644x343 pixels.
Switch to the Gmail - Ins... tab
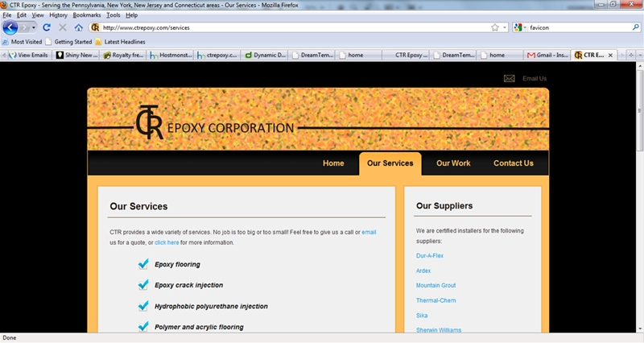(x=547, y=55)
